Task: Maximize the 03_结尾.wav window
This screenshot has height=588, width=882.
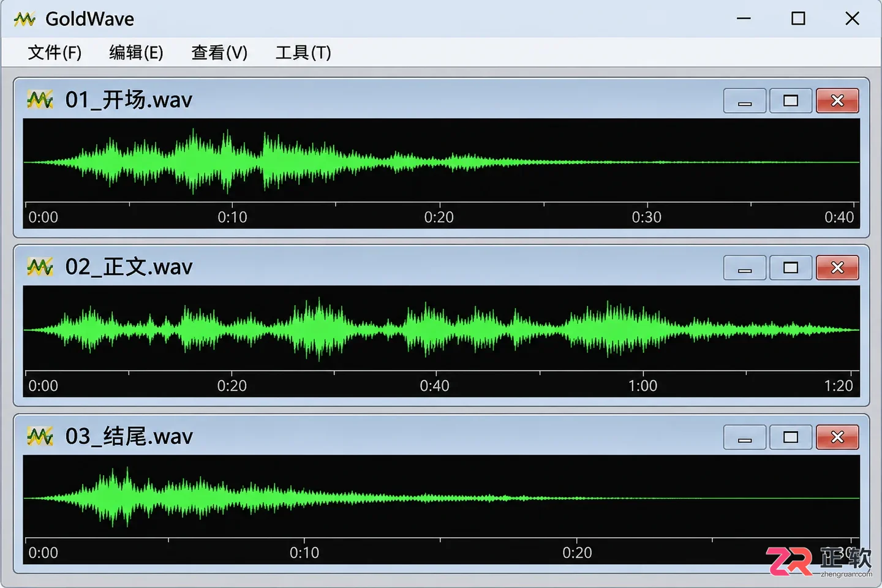Action: click(791, 437)
